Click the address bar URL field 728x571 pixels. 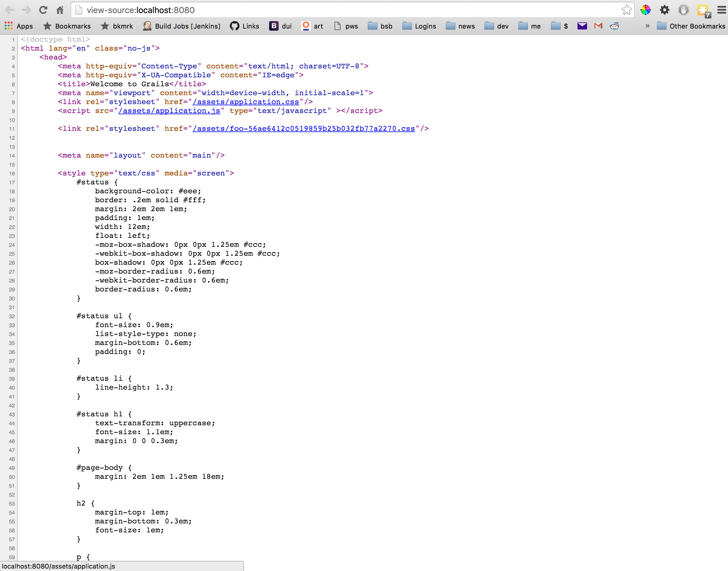click(x=334, y=10)
